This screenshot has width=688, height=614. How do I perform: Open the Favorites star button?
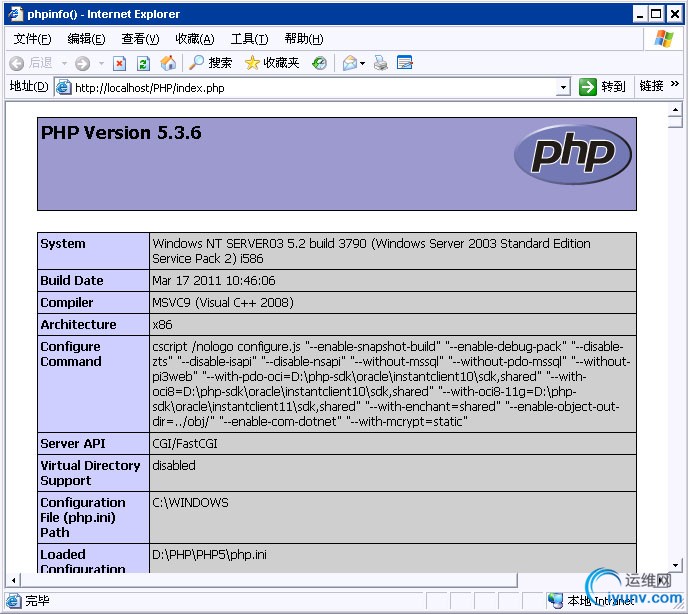point(272,63)
